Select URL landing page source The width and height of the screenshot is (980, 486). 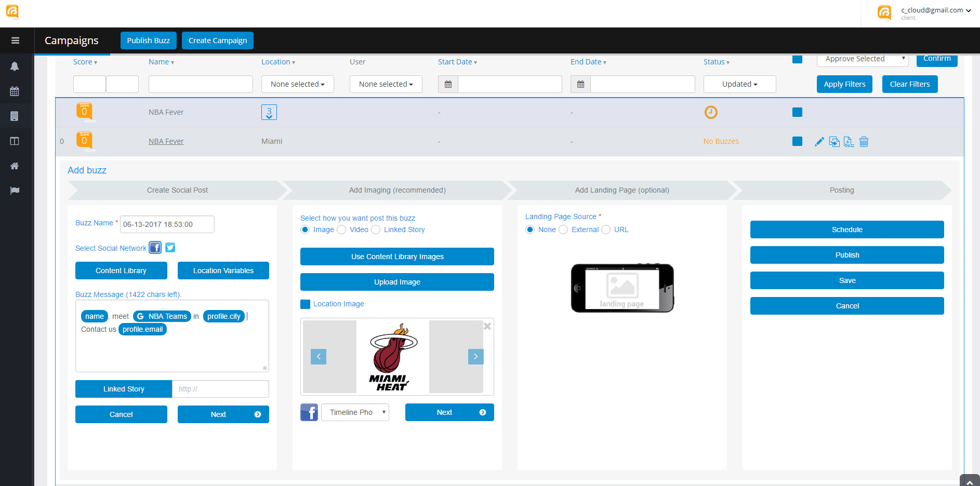click(x=606, y=230)
